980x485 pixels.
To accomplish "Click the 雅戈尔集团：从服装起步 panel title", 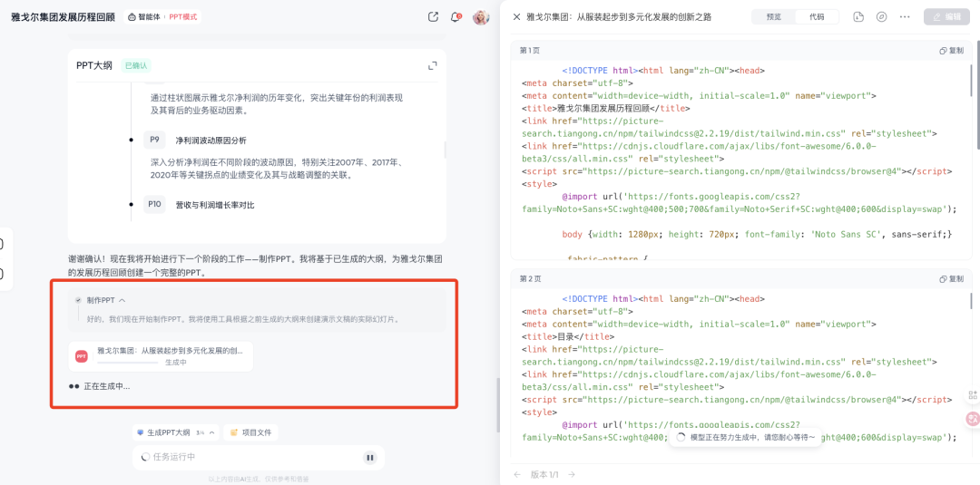I will click(619, 17).
